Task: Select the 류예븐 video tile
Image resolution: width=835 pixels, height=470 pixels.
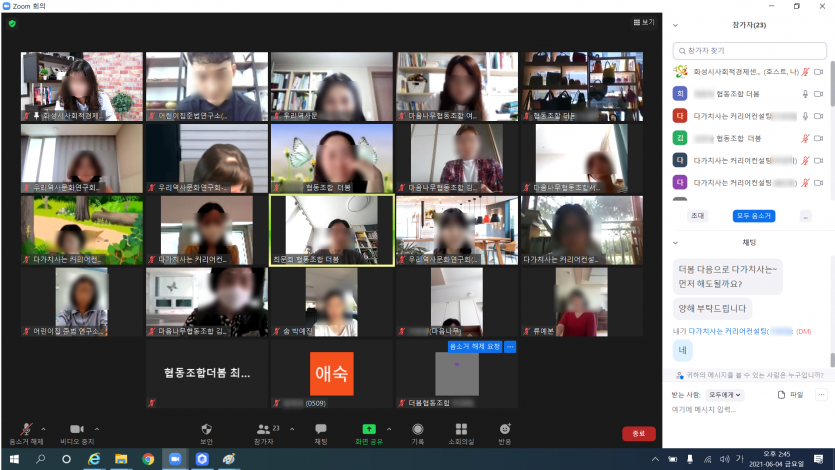Action: pos(582,302)
